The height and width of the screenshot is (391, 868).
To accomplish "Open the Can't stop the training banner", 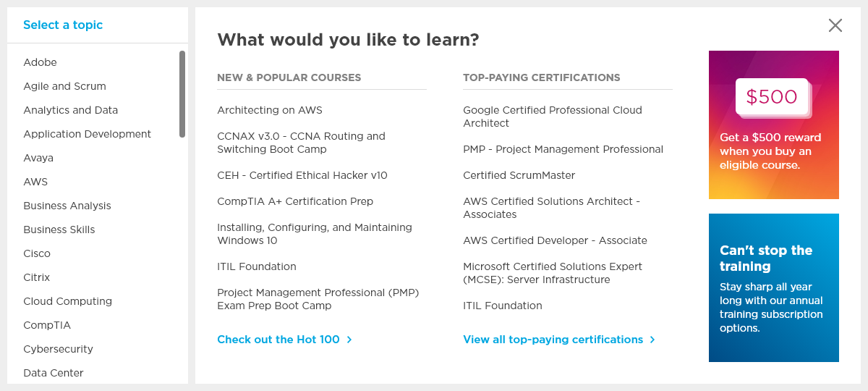I will coord(774,287).
